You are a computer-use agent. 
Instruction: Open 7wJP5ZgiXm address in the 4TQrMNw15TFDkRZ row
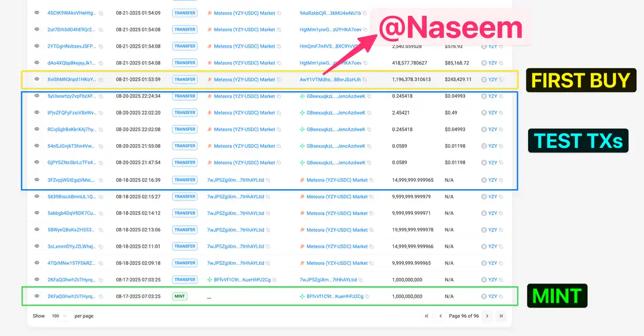(235, 263)
